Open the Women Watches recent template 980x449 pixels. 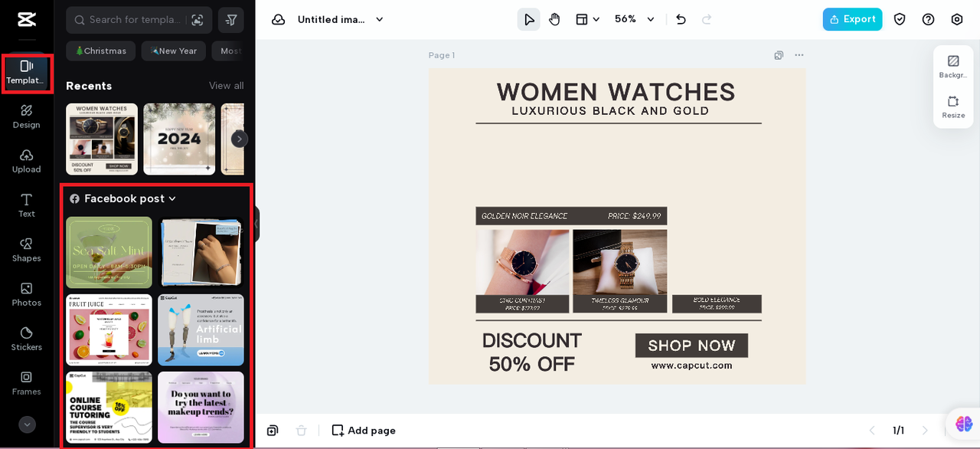point(102,139)
